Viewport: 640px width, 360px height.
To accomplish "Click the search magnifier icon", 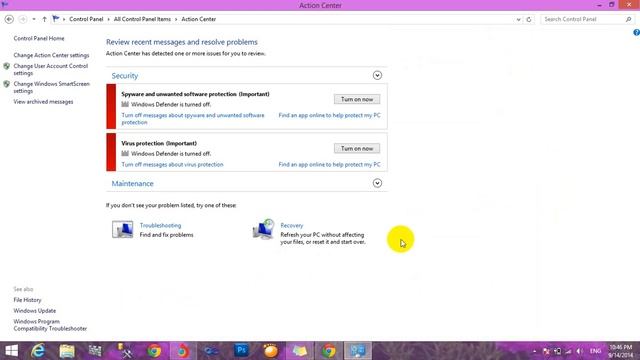I will pos(629,19).
